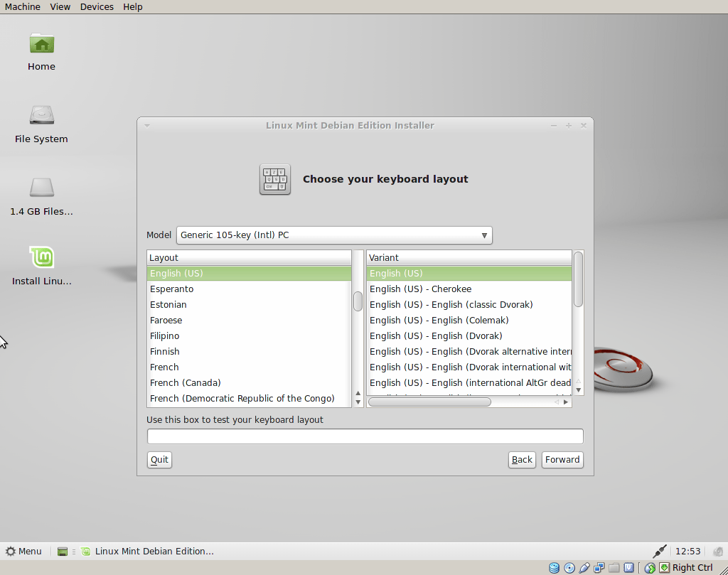Click the VirtualBox keyboard capture arrow icon
This screenshot has height=575, width=728.
point(665,568)
